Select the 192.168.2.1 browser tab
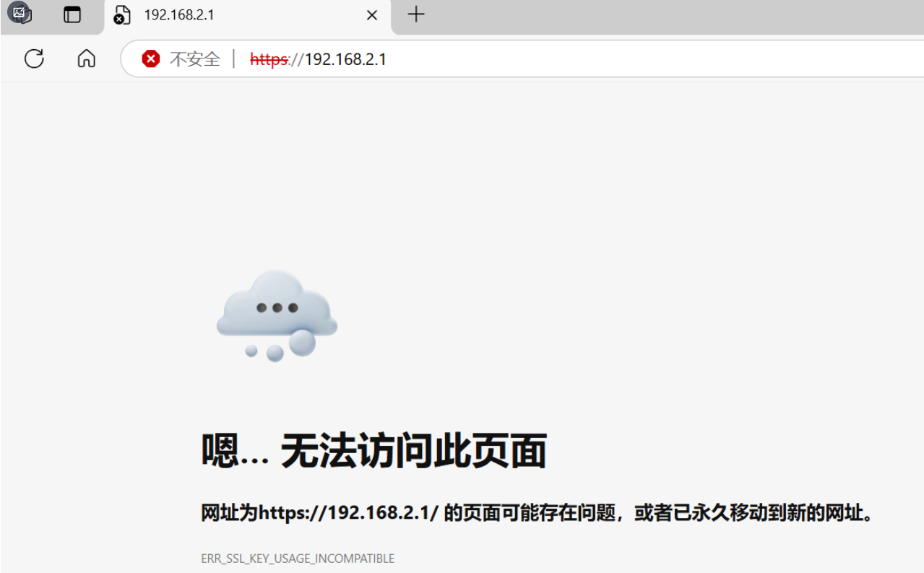924x573 pixels. [217, 14]
